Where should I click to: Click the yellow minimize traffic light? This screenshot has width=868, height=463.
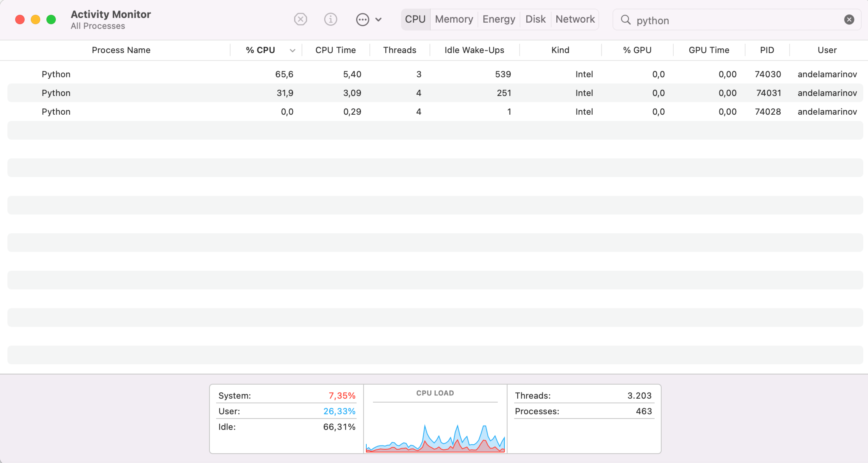click(35, 19)
